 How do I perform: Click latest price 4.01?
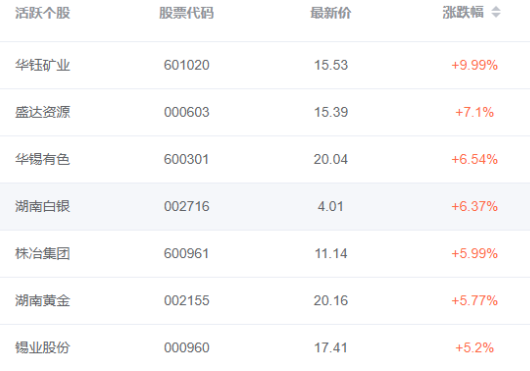click(331, 206)
